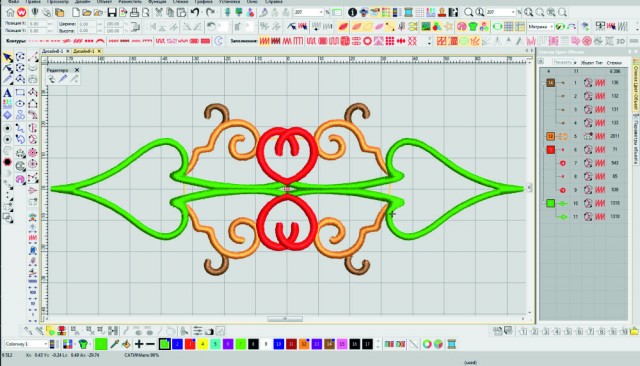
Task: Open the Справка menu
Action: coord(273,2)
